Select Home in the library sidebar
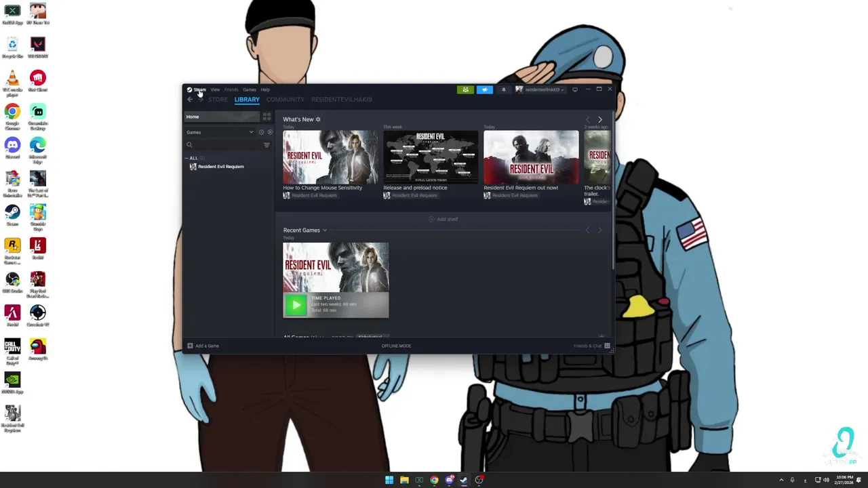The height and width of the screenshot is (488, 868). point(223,117)
